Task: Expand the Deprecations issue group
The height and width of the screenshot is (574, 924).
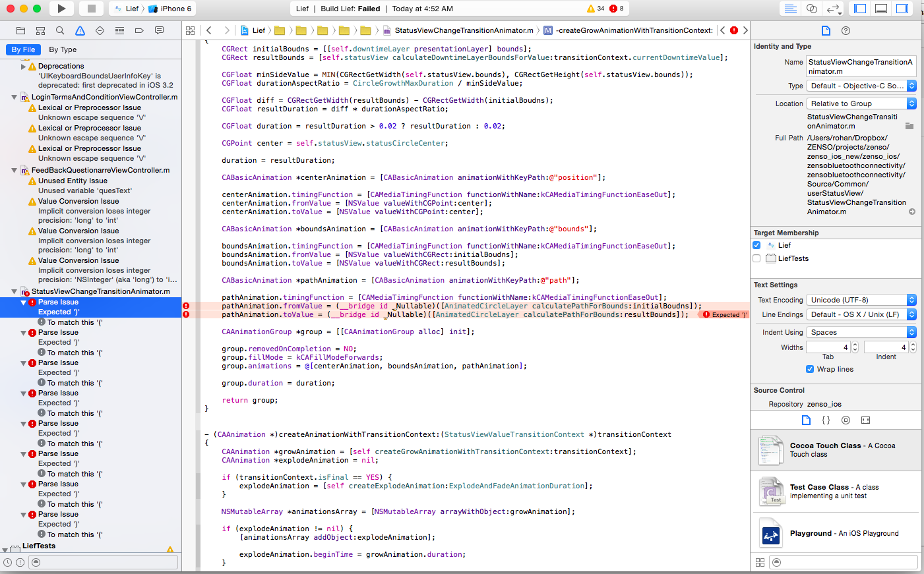Action: (23, 66)
